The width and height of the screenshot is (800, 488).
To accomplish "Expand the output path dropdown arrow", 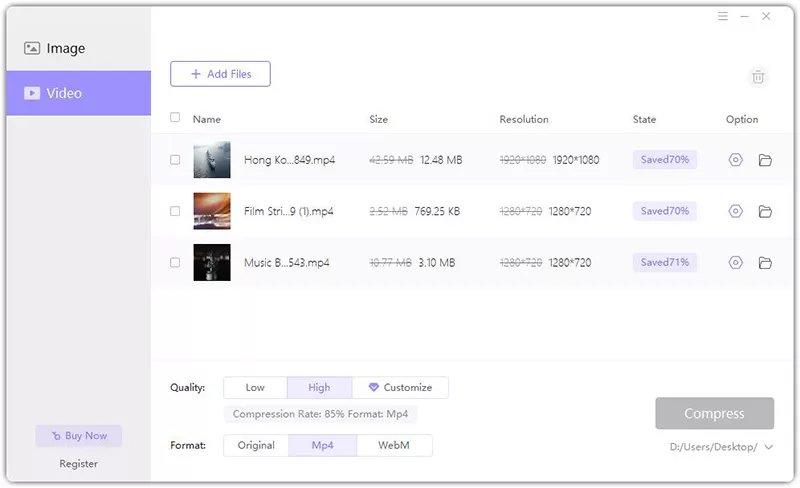I will (768, 447).
